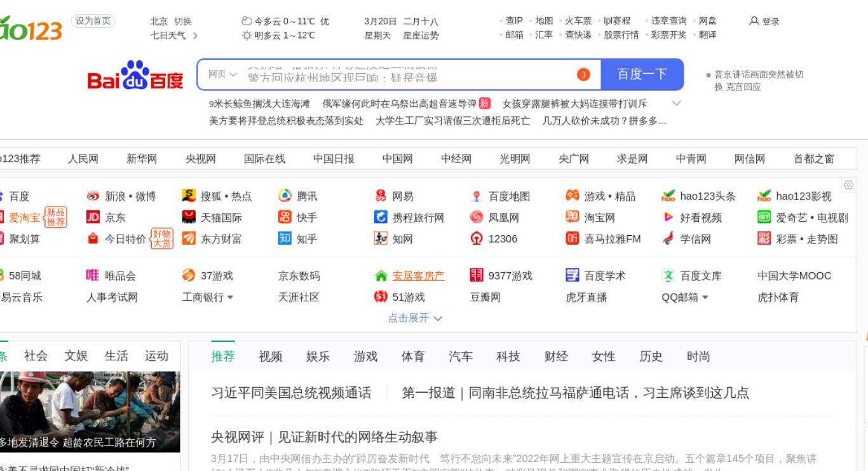
Task: Expand the seven-day weather arrow
Action: coord(195,36)
